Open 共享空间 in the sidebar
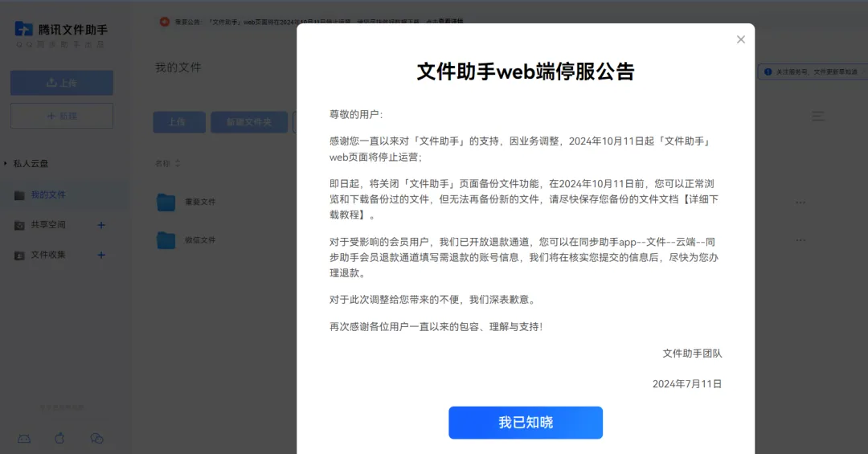The image size is (868, 454). (x=48, y=225)
